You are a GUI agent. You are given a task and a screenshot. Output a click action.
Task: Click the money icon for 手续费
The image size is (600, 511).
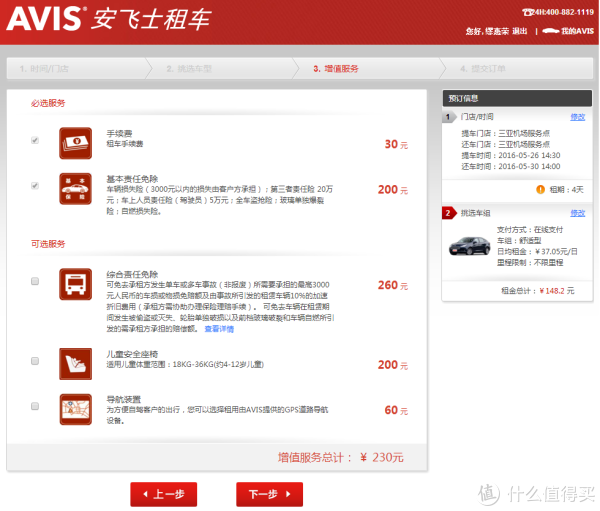click(x=75, y=143)
